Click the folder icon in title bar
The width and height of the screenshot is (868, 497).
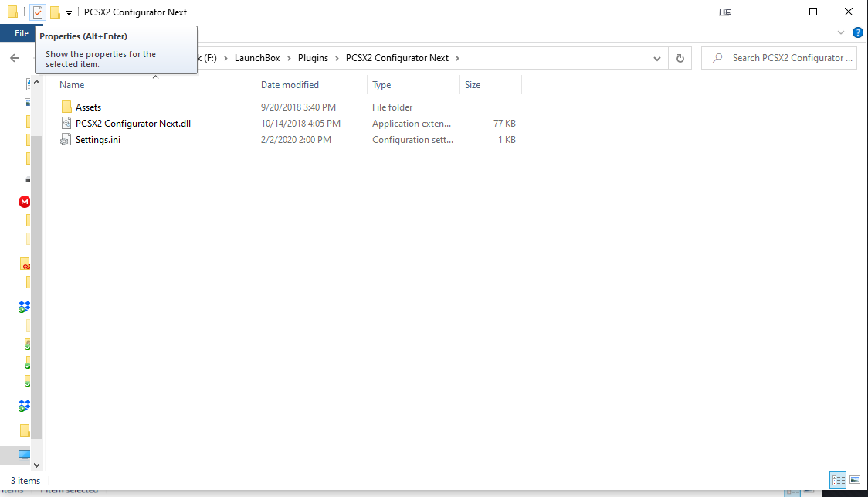tap(12, 12)
